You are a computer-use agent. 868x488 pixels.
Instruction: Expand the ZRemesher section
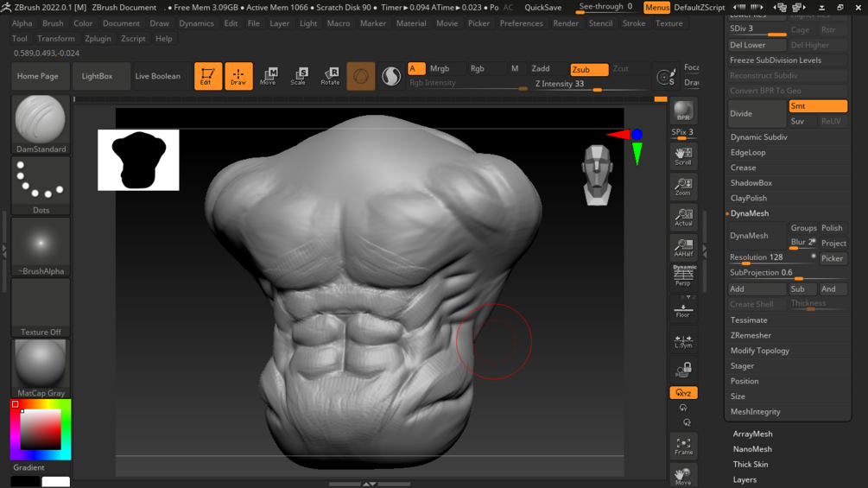751,335
